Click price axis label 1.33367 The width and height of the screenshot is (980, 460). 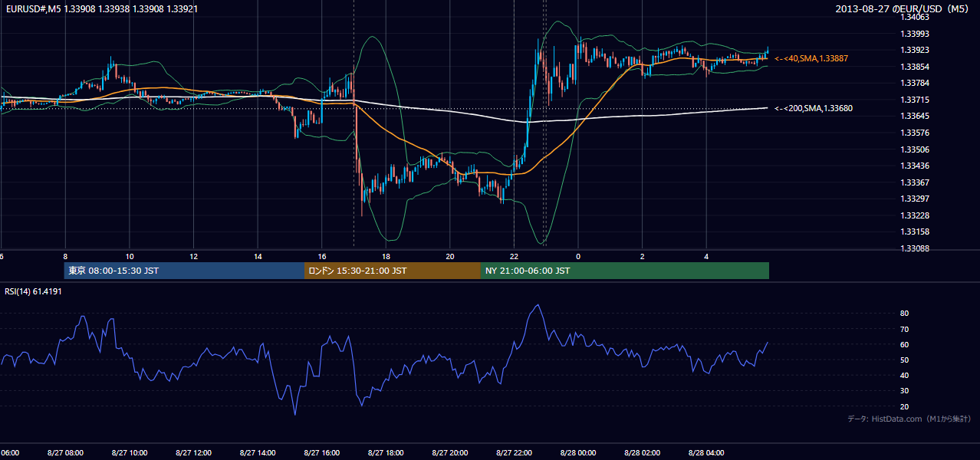pos(915,182)
